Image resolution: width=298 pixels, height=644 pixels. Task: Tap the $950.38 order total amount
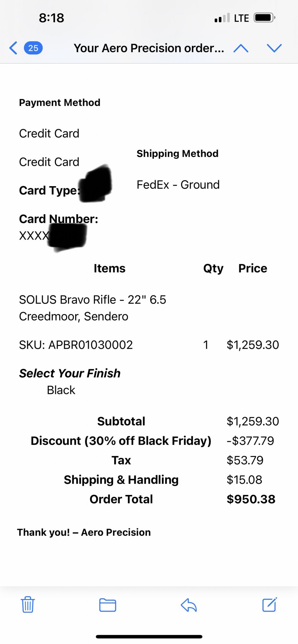(x=251, y=499)
